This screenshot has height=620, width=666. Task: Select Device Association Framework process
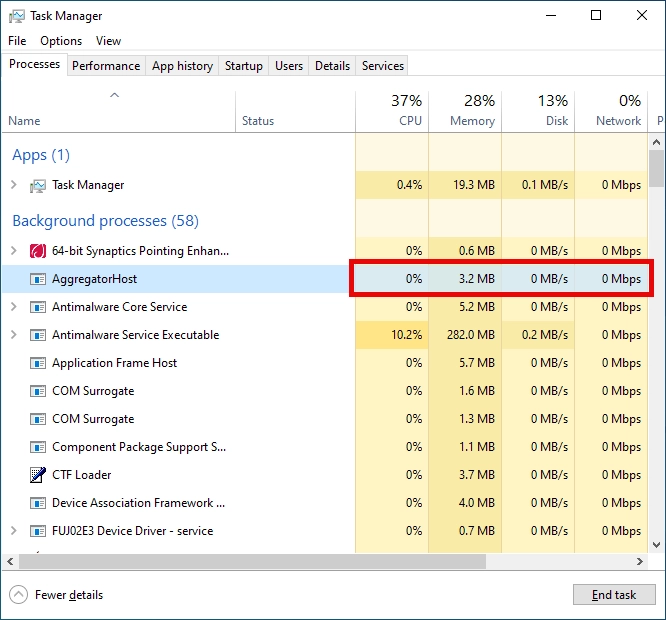pos(138,503)
